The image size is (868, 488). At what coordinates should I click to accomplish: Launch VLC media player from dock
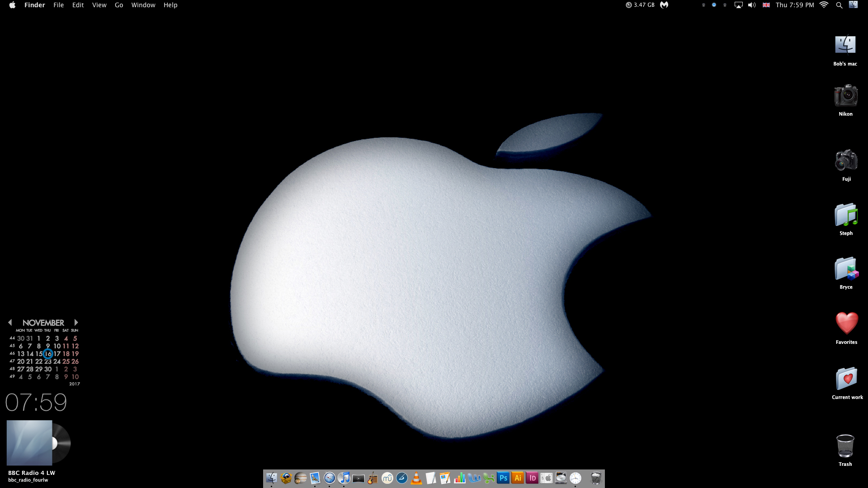coord(416,478)
